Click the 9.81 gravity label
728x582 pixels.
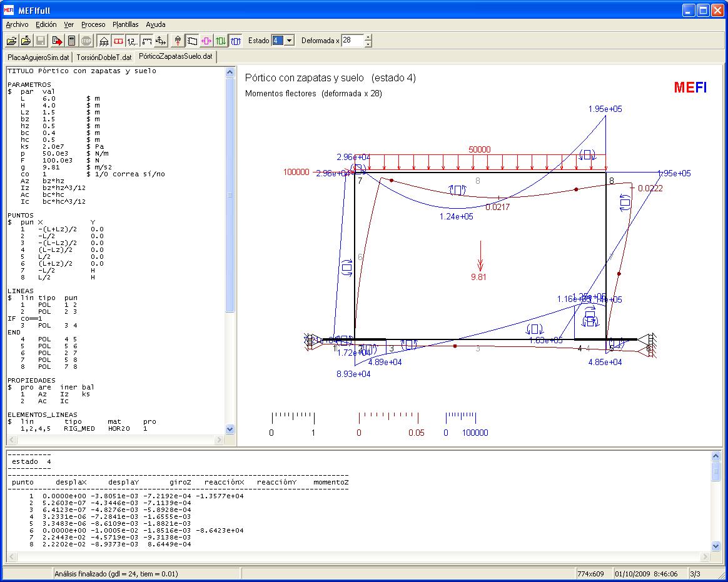[478, 277]
